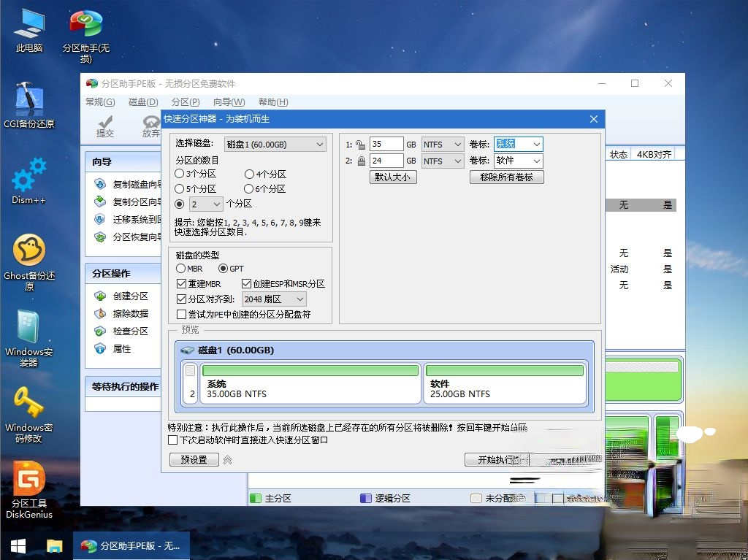Open the 分区(P) menu
This screenshot has width=748, height=560.
point(185,102)
